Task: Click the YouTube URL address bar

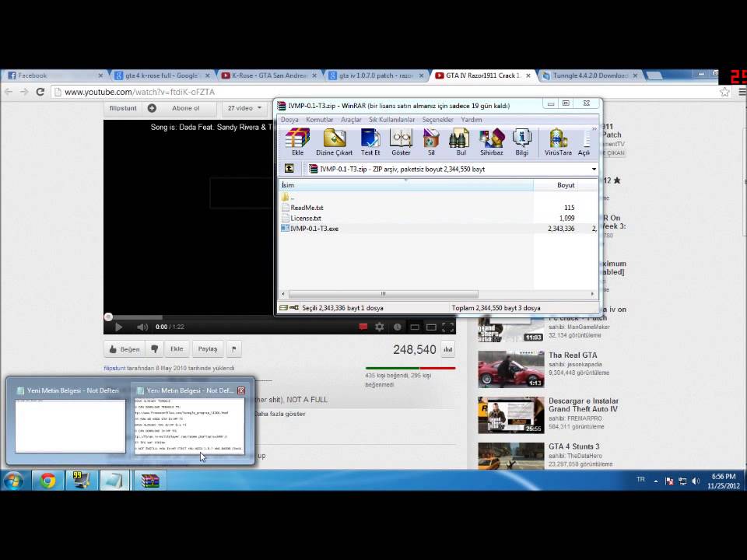Action: click(x=386, y=92)
